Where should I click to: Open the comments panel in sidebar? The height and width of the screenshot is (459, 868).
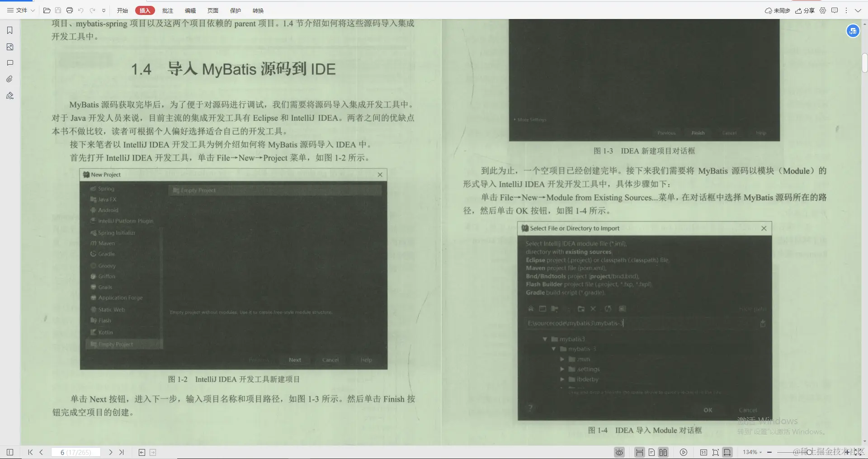[10, 63]
